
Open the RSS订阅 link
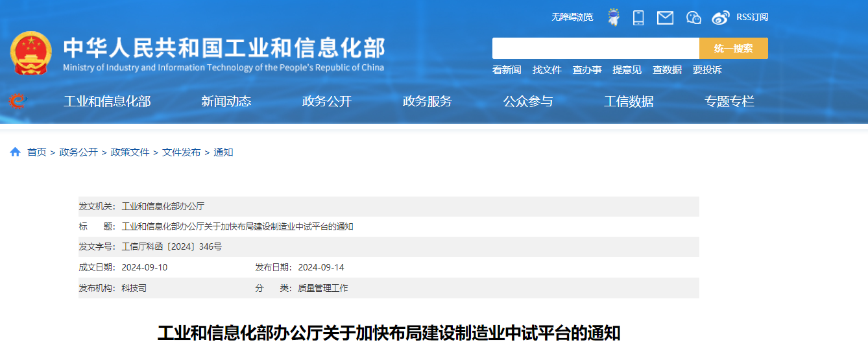click(752, 18)
